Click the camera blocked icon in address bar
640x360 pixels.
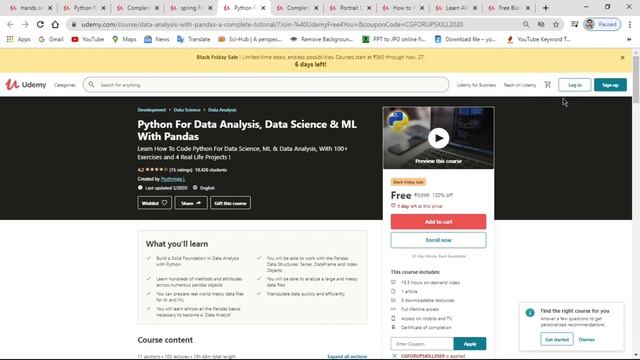coord(541,24)
